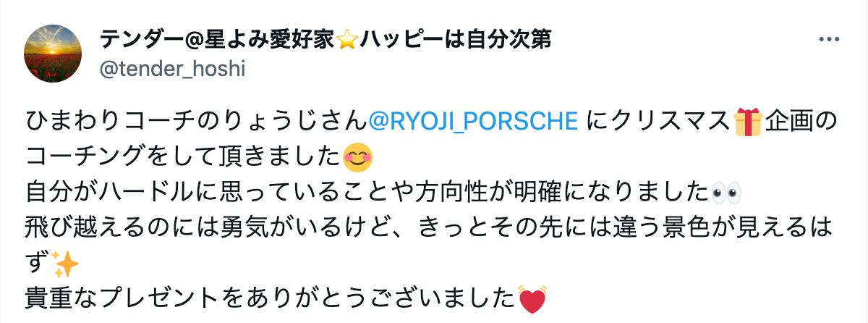Screen dimensions: 868x323
Task: Click the beating red heart emoji
Action: click(x=532, y=300)
